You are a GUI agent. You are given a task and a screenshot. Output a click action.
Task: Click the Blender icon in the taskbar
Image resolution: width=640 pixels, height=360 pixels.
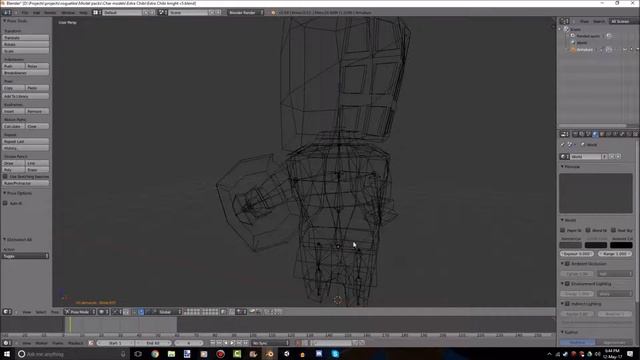[270, 354]
